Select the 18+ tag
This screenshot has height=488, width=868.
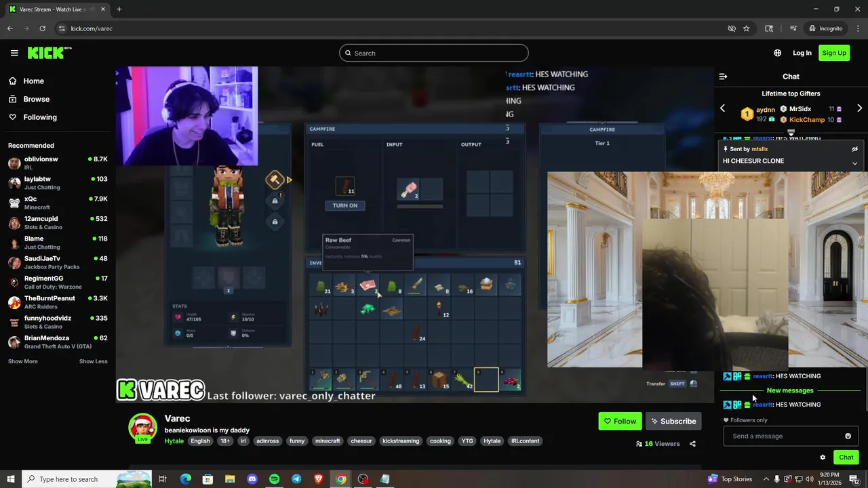[x=225, y=441]
